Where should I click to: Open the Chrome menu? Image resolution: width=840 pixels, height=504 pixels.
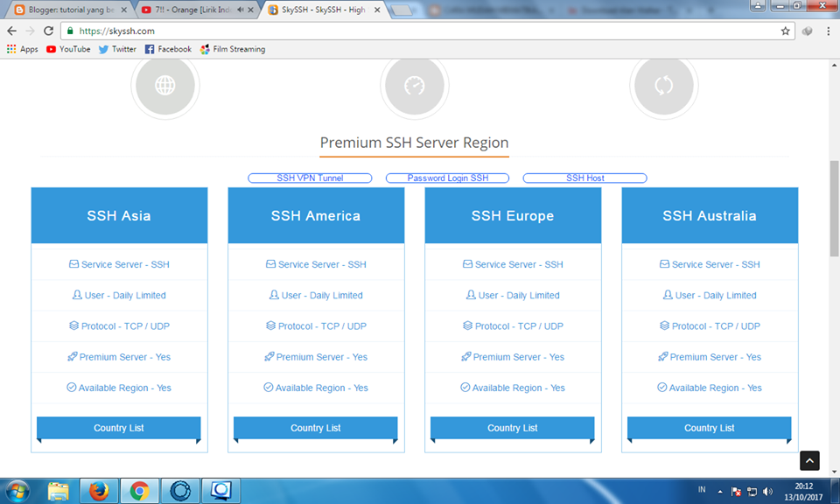tap(828, 30)
